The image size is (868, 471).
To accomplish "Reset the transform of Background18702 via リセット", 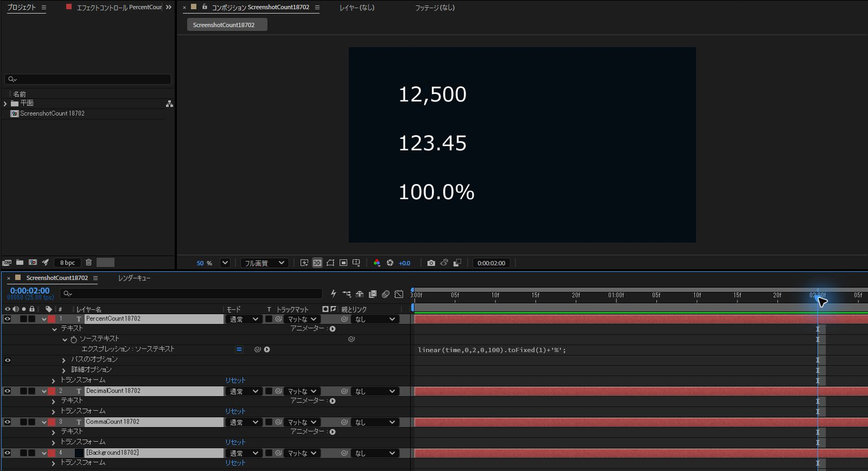I will [235, 463].
